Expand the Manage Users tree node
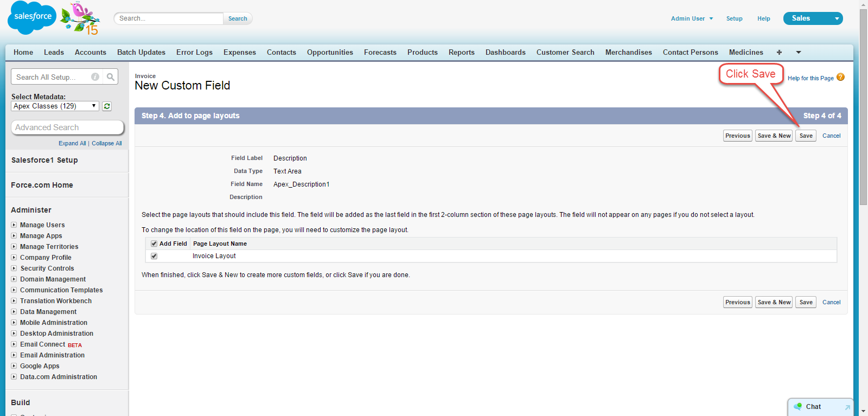 pos(14,225)
